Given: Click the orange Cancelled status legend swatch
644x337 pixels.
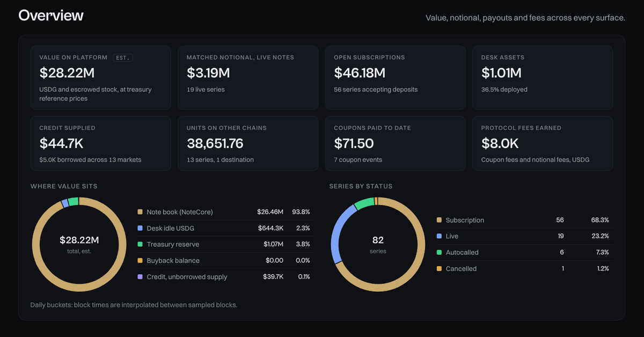Looking at the screenshot, I should (439, 268).
